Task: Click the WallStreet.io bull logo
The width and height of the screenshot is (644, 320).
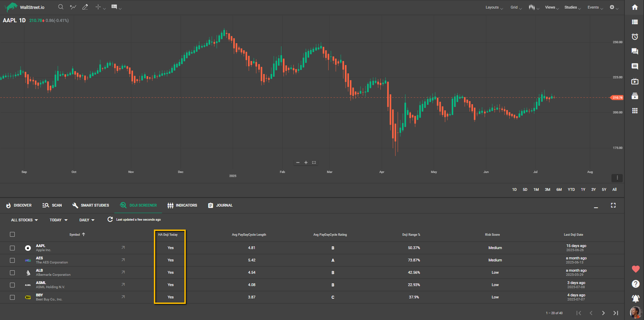Action: coord(11,7)
